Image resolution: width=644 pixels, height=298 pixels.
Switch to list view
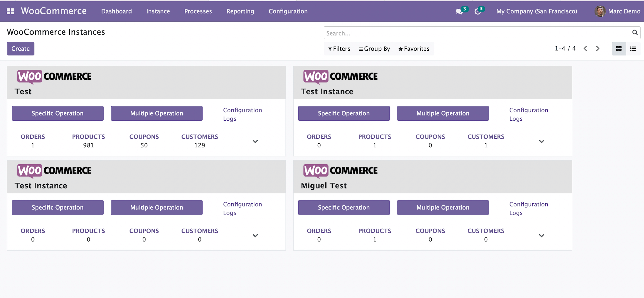(633, 49)
